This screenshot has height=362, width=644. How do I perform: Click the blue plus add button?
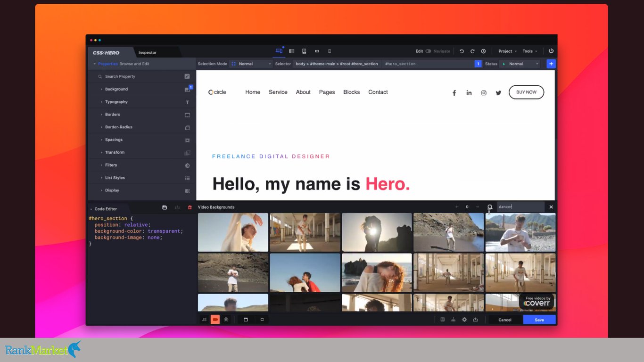551,64
